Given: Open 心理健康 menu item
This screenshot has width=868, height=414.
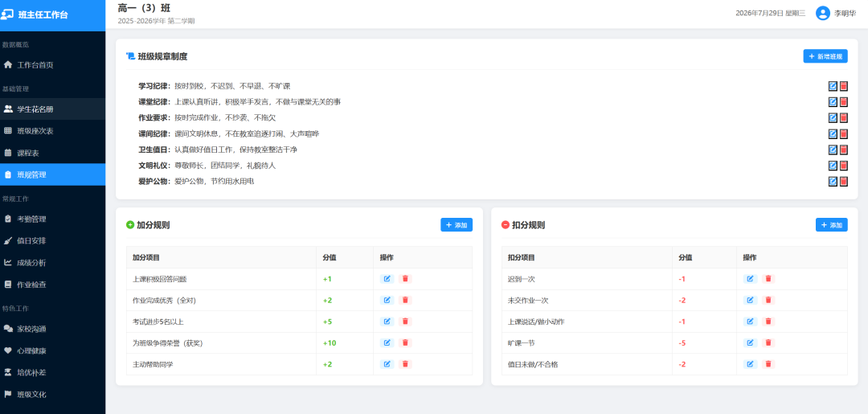Looking at the screenshot, I should click(52, 350).
